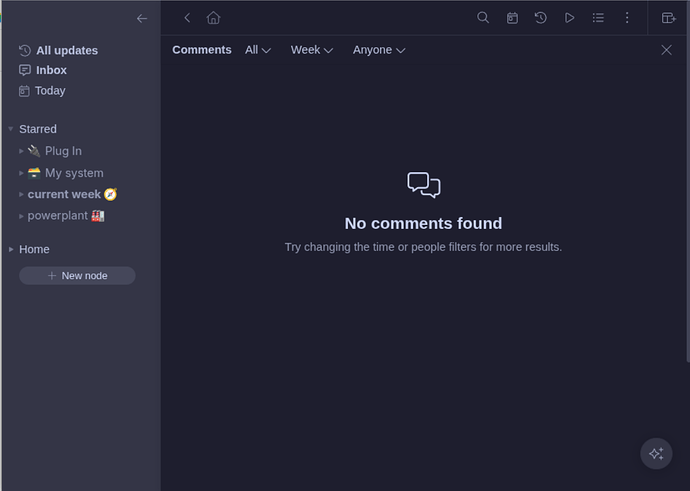
Task: Expand the Plug In node
Action: (x=21, y=151)
